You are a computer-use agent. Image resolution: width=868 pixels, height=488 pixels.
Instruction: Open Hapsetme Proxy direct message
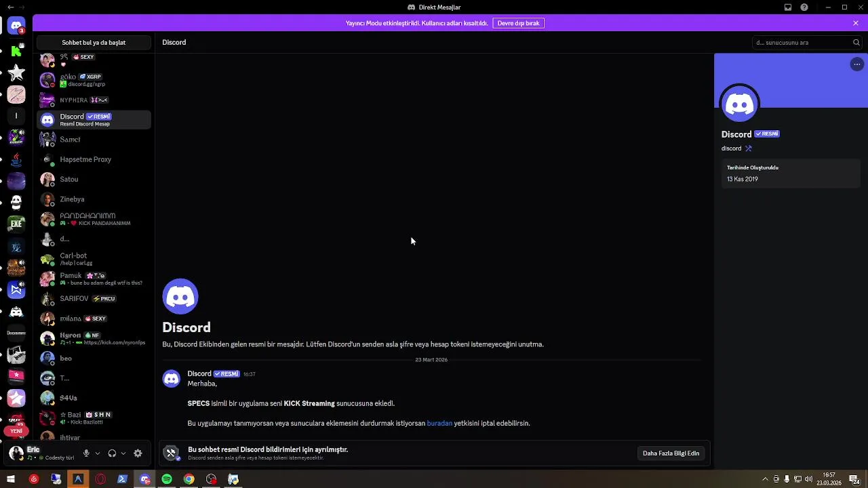(x=94, y=159)
